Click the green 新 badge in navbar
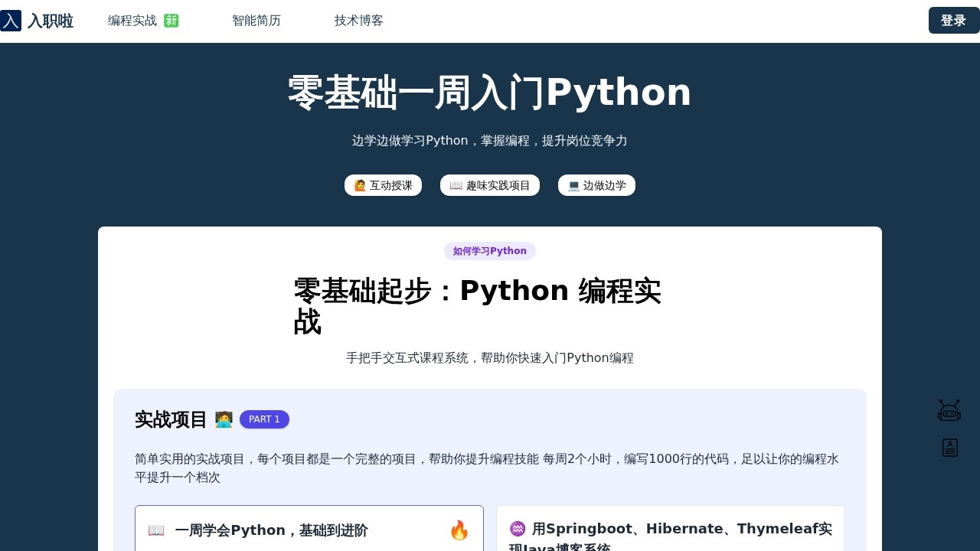Image resolution: width=980 pixels, height=551 pixels. [171, 21]
